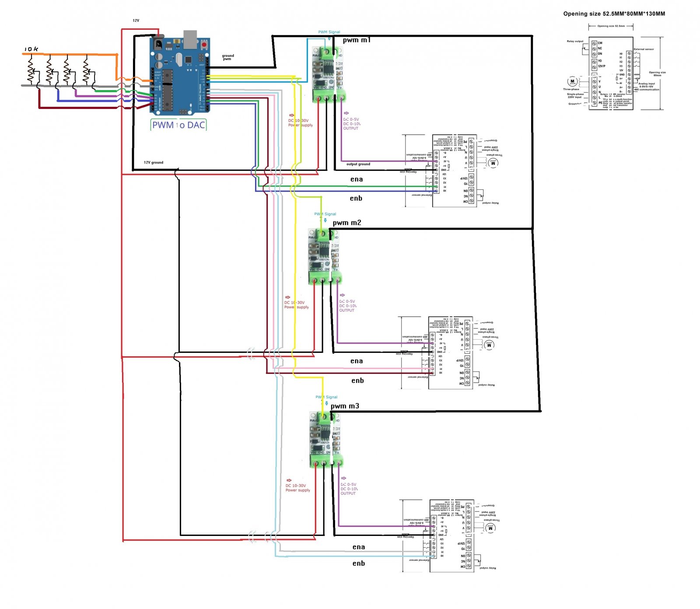Click the 'ena' label of the m1 drive
Viewport: 700px width, 609px height.
coord(357,179)
